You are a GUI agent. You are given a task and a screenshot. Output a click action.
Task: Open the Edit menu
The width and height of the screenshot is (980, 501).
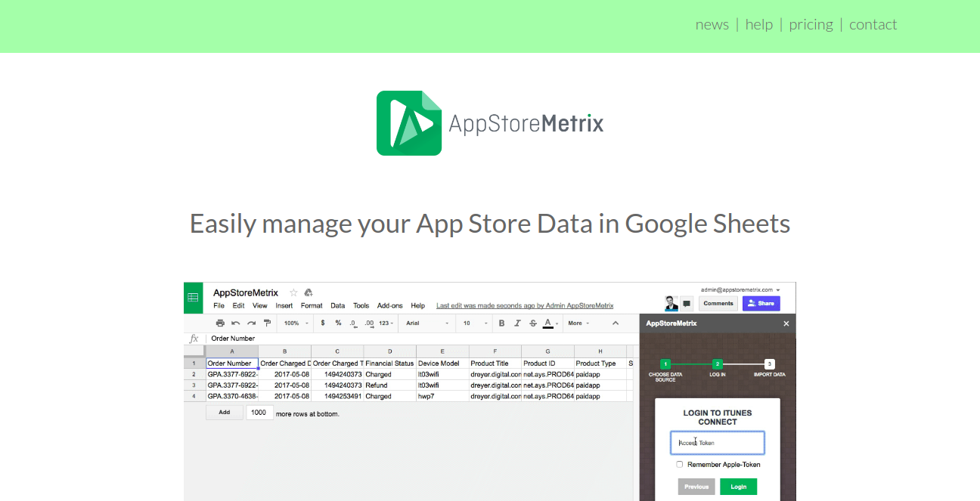coord(238,306)
